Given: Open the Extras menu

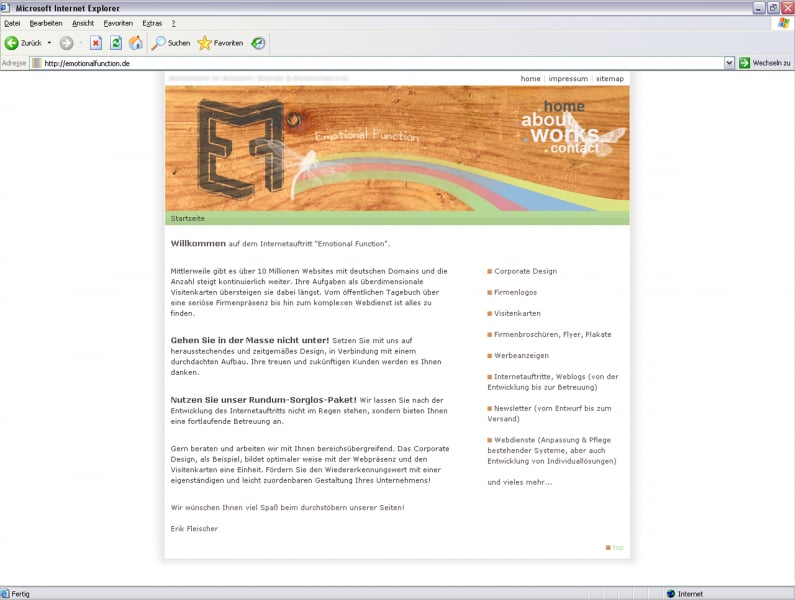Looking at the screenshot, I should (152, 23).
